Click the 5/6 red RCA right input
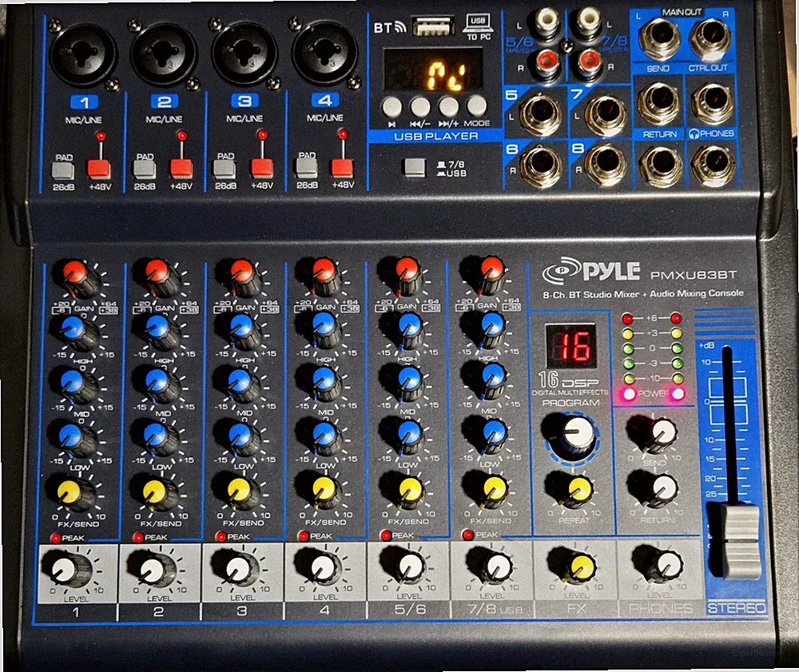Screen dimensions: 799x672 tap(548, 65)
